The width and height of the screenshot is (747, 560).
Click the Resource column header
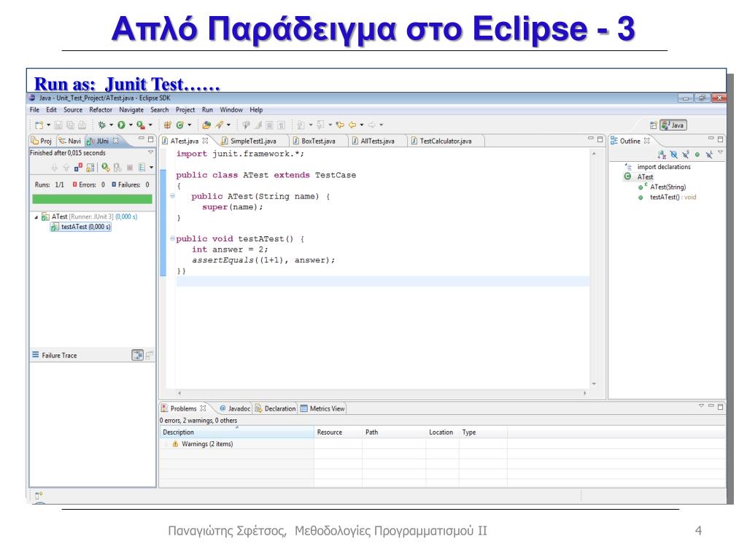point(338,432)
